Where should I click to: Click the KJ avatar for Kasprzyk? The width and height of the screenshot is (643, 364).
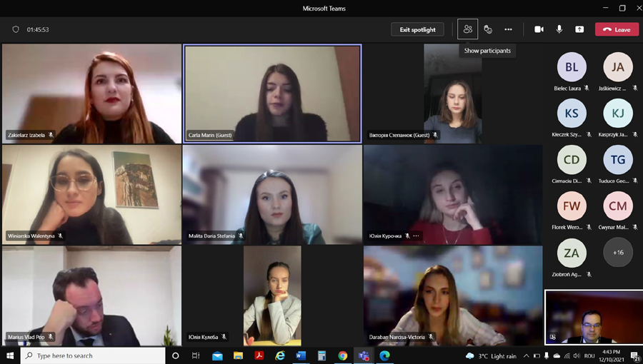pyautogui.click(x=617, y=113)
